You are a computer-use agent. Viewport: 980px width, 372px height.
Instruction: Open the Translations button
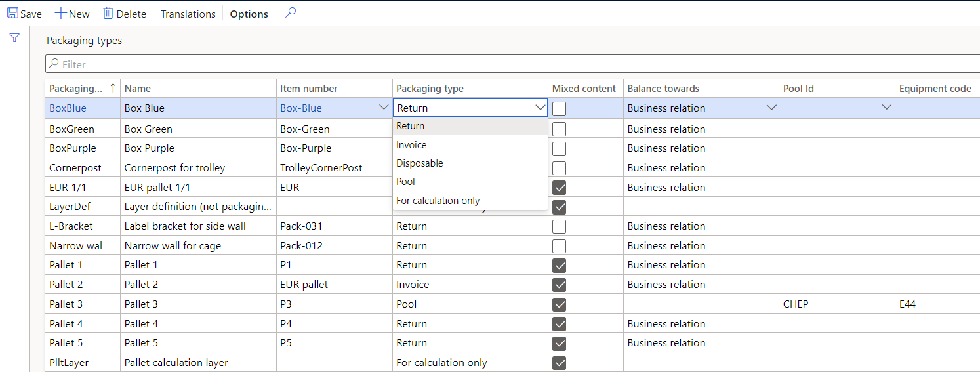coord(188,14)
